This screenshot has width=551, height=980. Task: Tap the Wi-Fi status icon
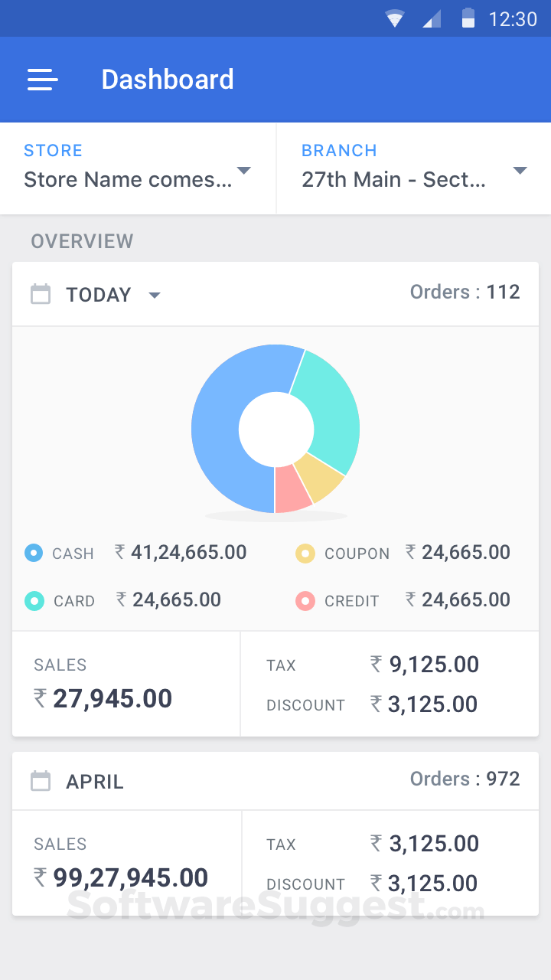pyautogui.click(x=395, y=18)
